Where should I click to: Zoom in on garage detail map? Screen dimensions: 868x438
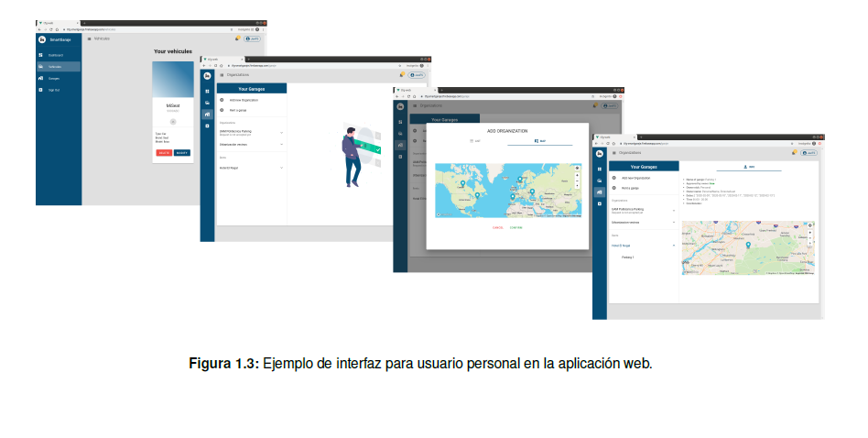coord(810,233)
